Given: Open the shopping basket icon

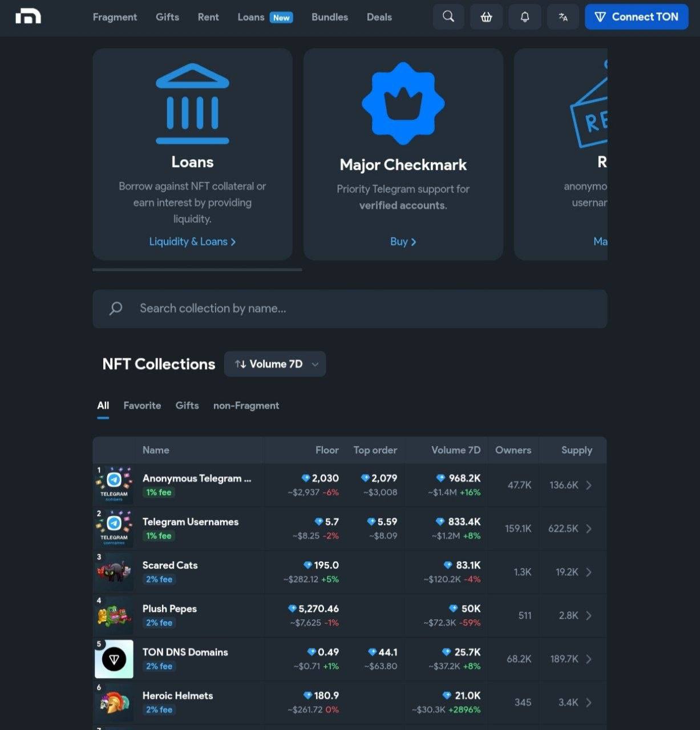Looking at the screenshot, I should (x=486, y=17).
